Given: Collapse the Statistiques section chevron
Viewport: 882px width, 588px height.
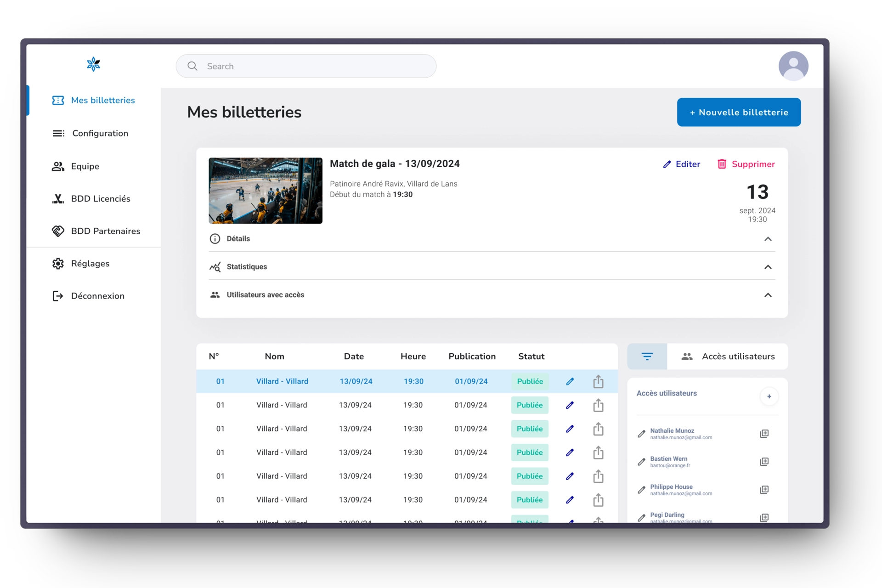Looking at the screenshot, I should pos(768,267).
